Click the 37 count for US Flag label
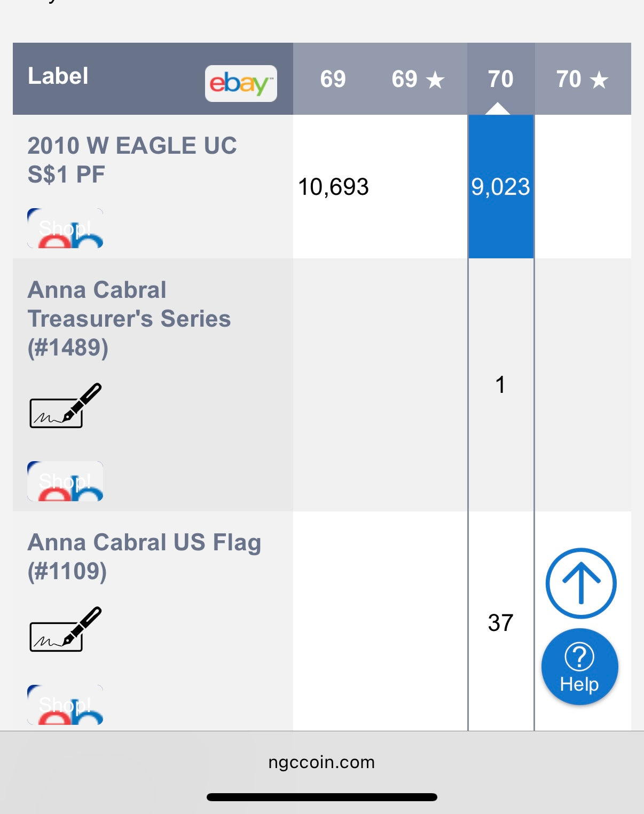Screen dimensions: 644x814 (x=500, y=622)
